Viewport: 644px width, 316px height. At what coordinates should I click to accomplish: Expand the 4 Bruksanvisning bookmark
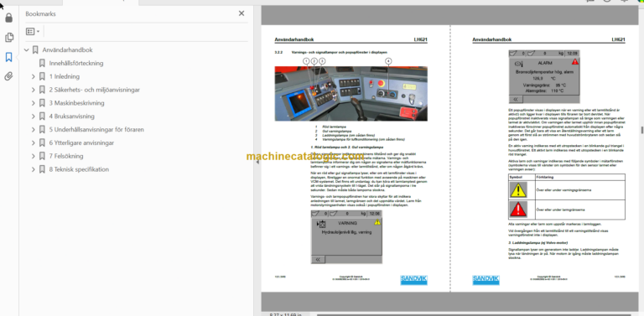(34, 117)
